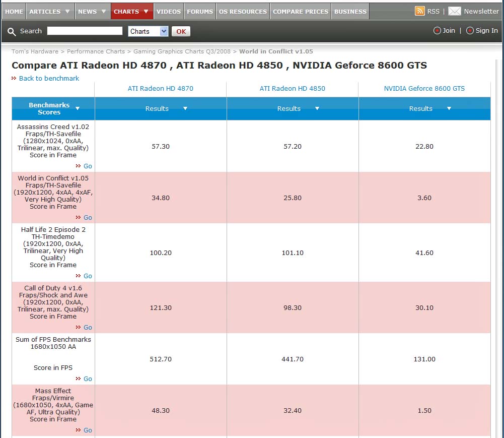Click the Compare ATI Radeon page heading
The image size is (504, 438).
point(219,66)
